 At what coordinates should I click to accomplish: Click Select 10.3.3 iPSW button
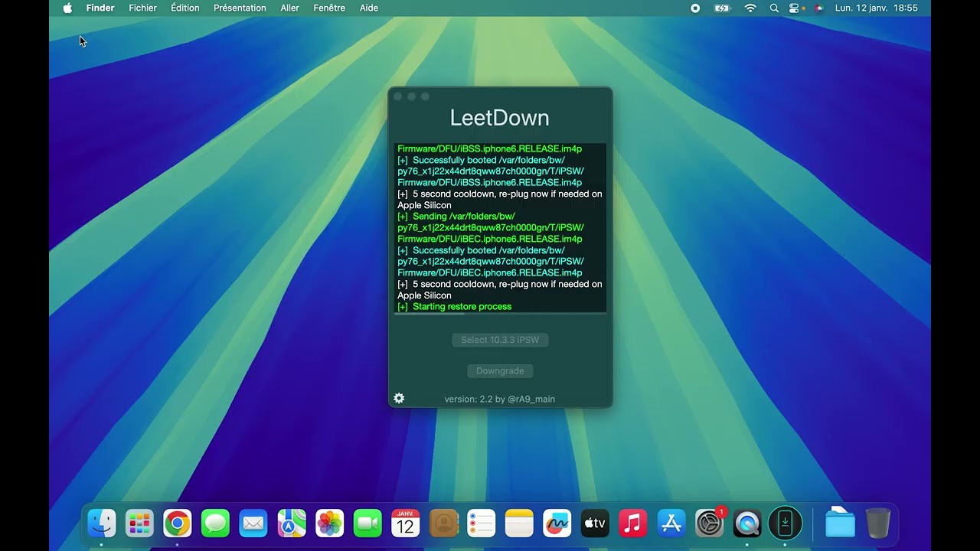500,340
